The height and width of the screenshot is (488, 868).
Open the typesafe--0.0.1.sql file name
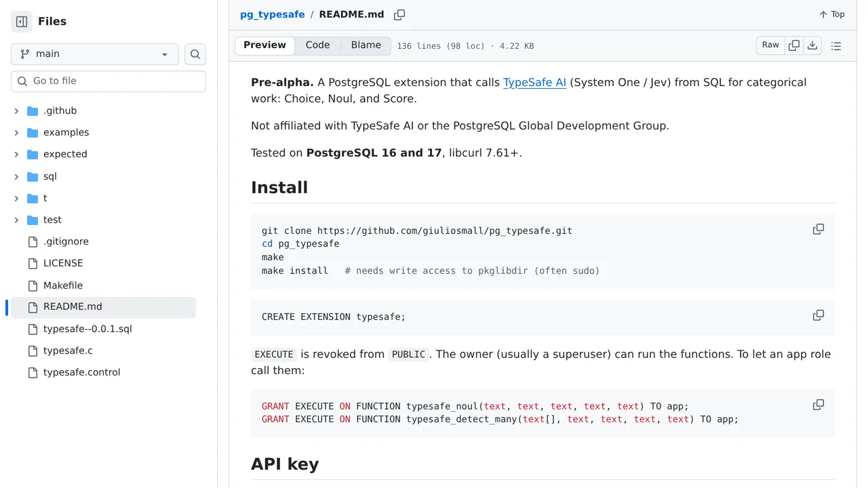[x=87, y=329]
